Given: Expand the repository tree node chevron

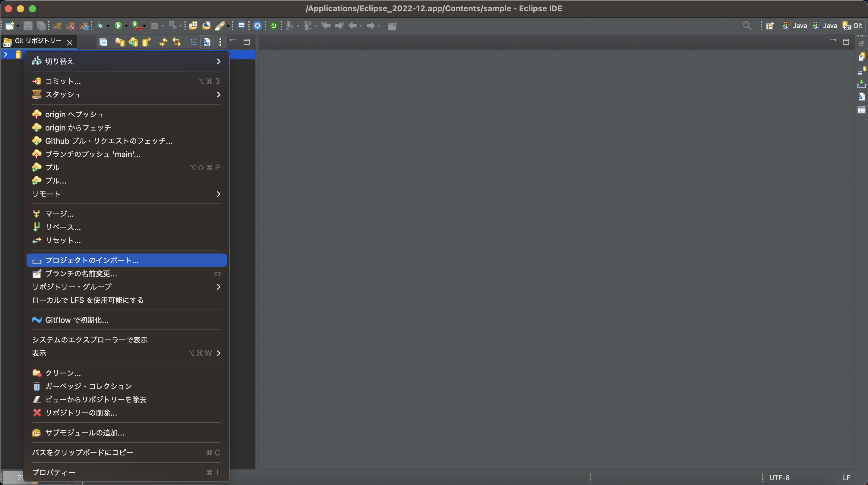Looking at the screenshot, I should point(5,54).
